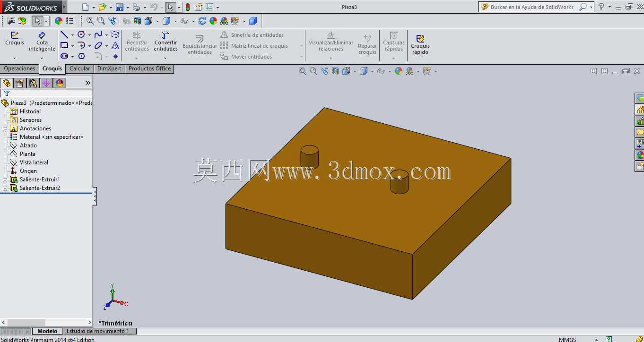
Task: Select the Alzado plane in tree
Action: click(28, 145)
